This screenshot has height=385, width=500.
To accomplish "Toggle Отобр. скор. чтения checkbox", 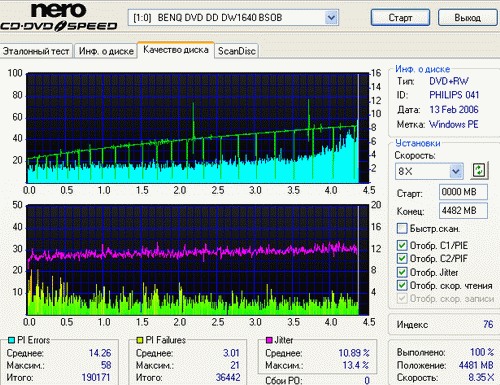I will click(x=402, y=285).
